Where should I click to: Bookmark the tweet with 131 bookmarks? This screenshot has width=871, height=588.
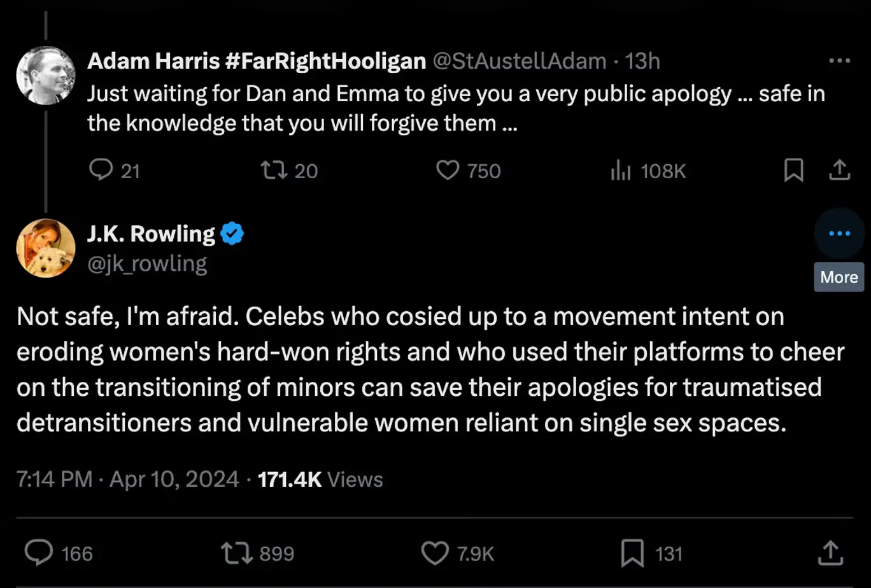(633, 553)
